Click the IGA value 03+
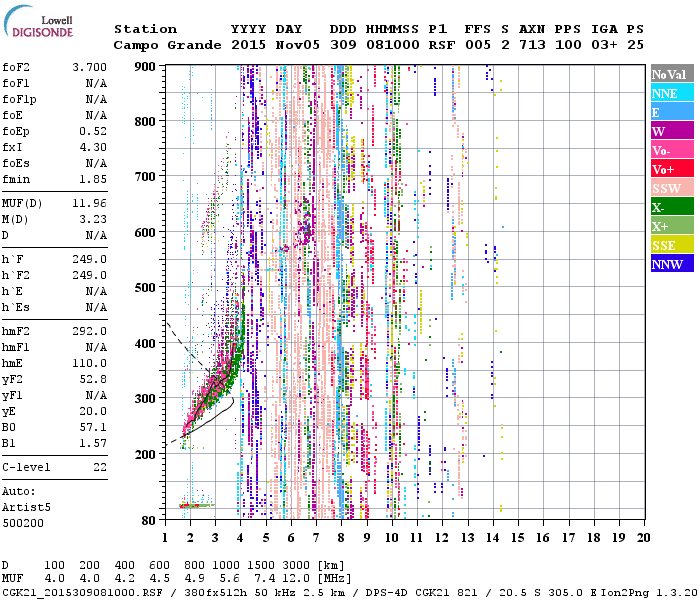 click(604, 45)
